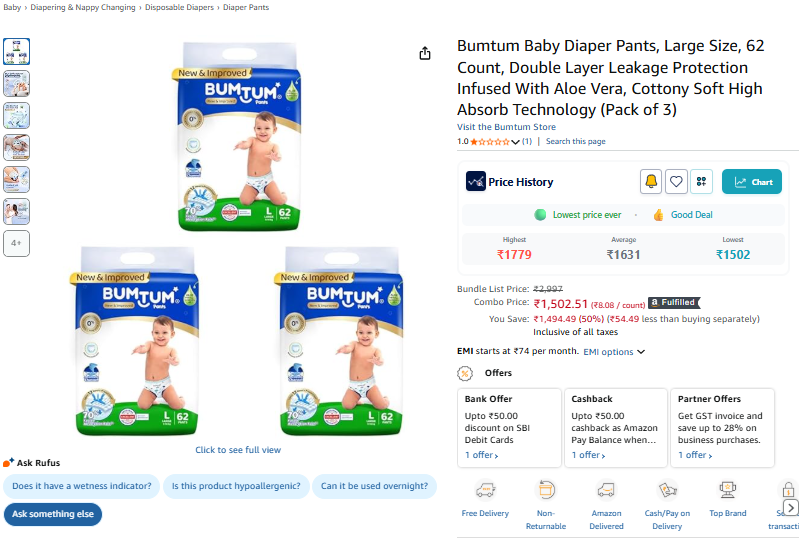Click the "Ask something else" Rufus button
Viewport: 809px width, 546px height.
(53, 514)
